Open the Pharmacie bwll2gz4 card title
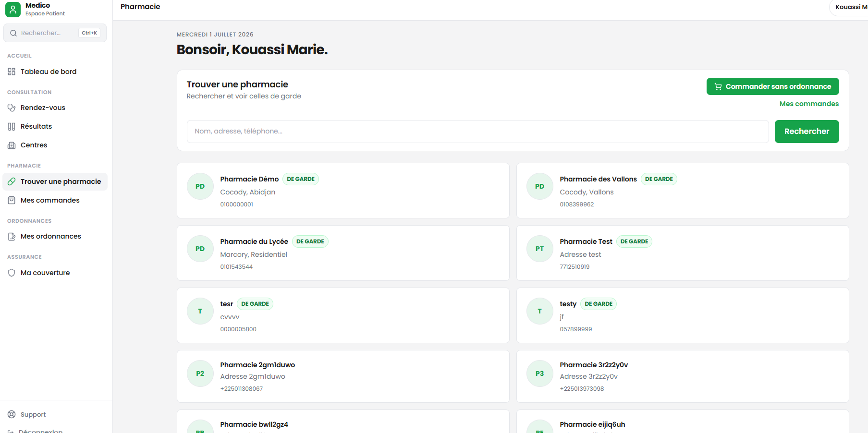This screenshot has width=868, height=433. [x=254, y=424]
